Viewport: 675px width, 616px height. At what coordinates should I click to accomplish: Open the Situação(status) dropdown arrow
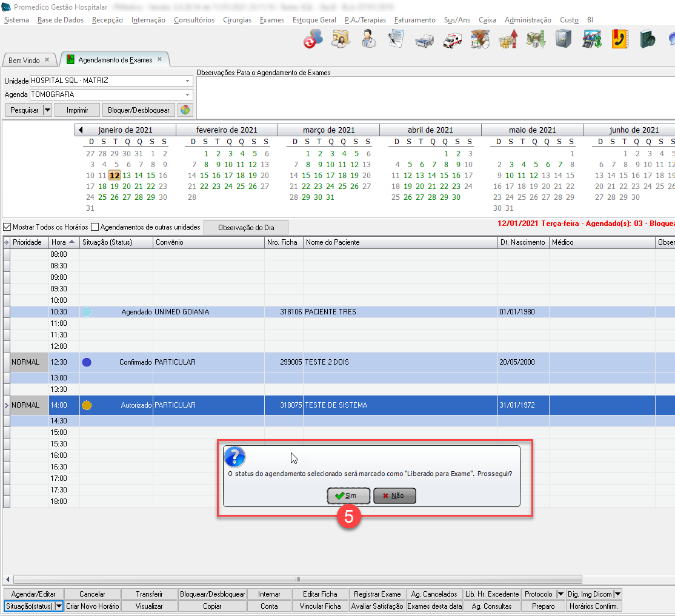tap(59, 606)
